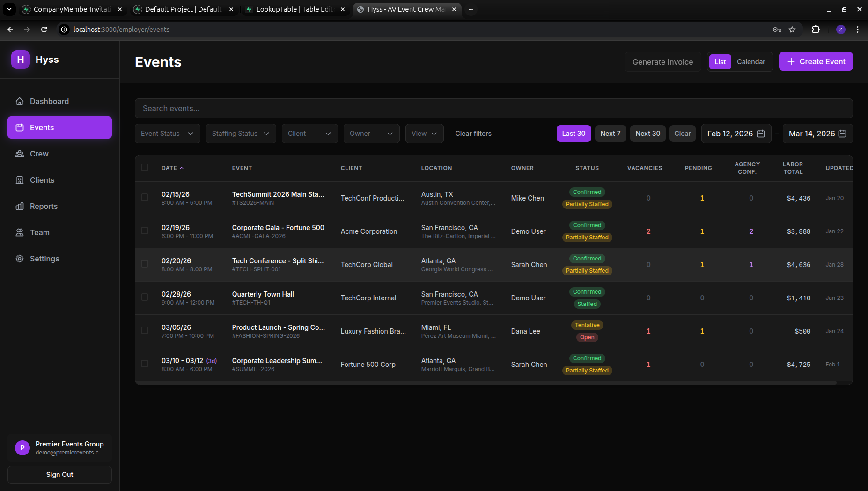
Task: Click the Create Event button
Action: [816, 62]
